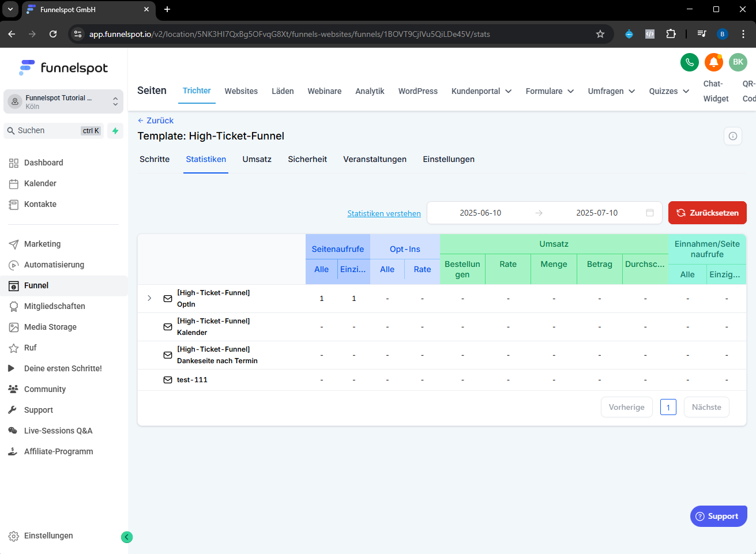Open notifications via orange bell icon
This screenshot has width=756, height=554.
(714, 62)
